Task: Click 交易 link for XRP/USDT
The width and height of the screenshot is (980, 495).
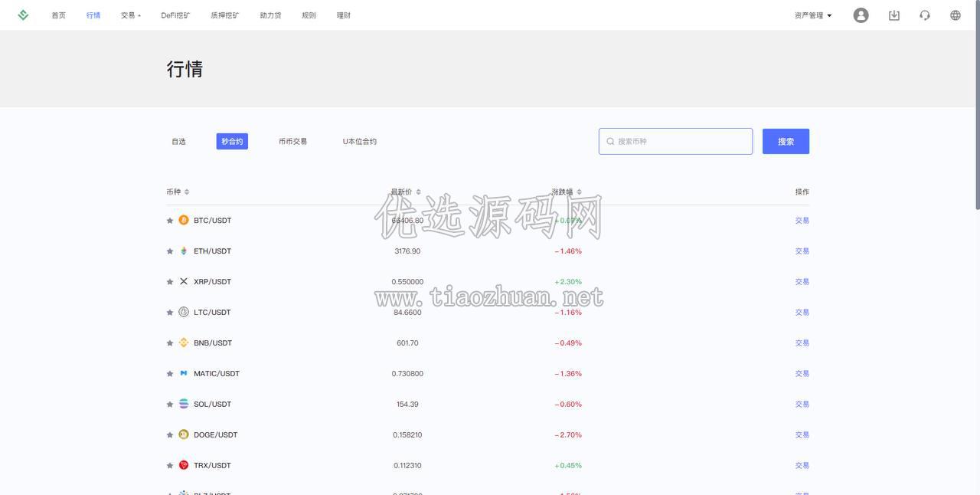Action: [x=802, y=281]
